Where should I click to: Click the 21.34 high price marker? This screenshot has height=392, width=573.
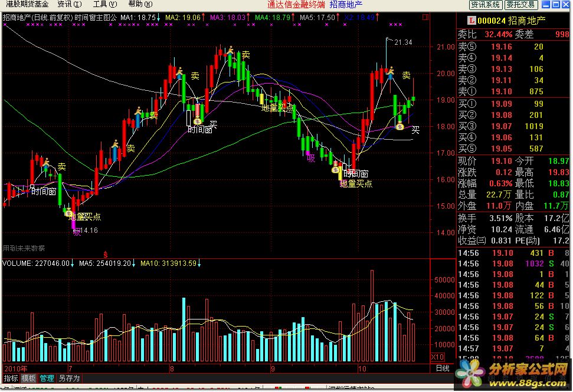coord(403,42)
